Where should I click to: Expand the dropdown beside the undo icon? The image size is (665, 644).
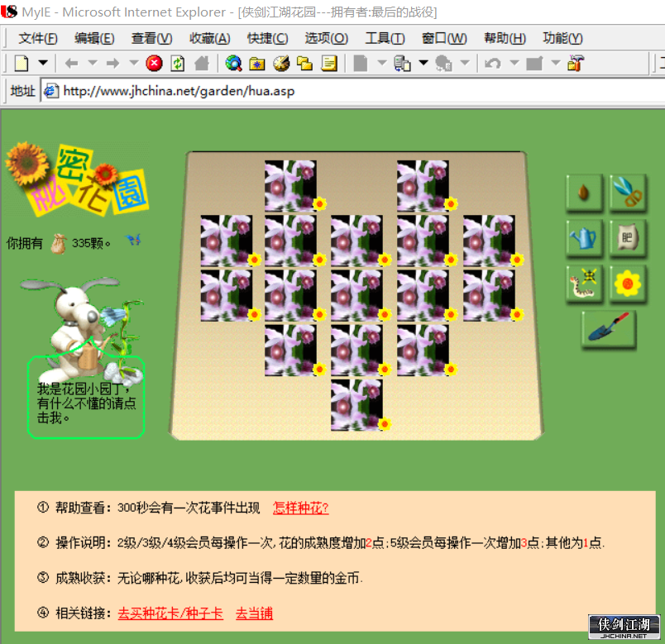pyautogui.click(x=514, y=63)
